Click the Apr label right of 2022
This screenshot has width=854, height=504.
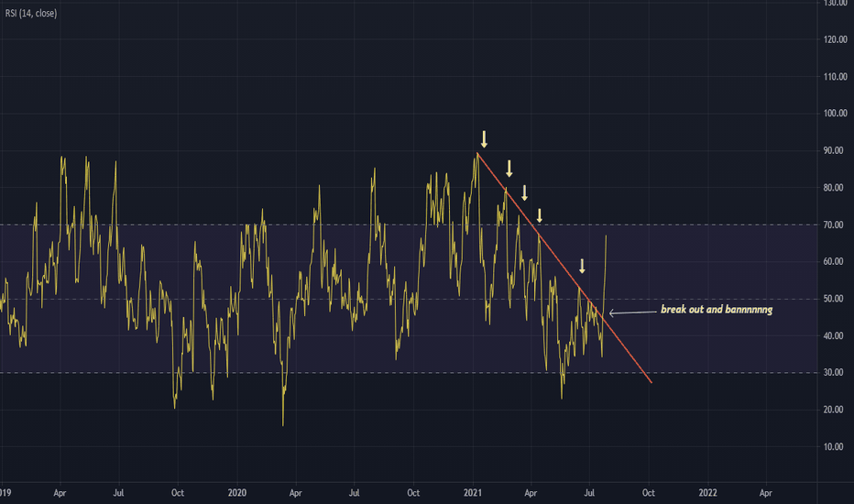(x=766, y=493)
